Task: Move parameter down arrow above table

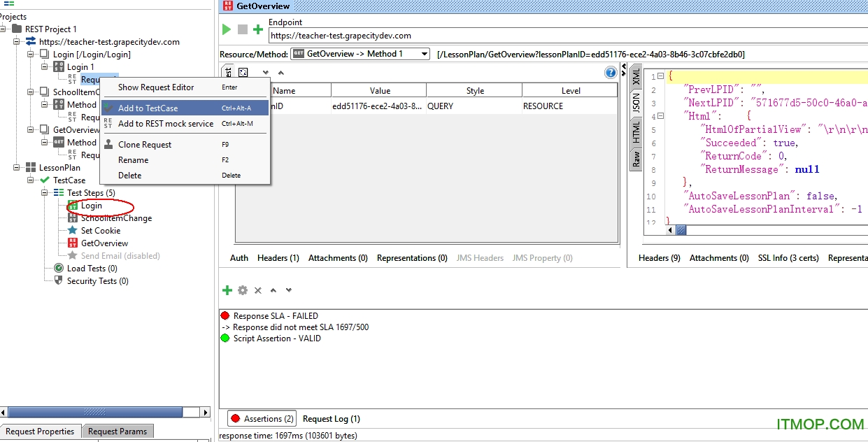Action: click(266, 72)
